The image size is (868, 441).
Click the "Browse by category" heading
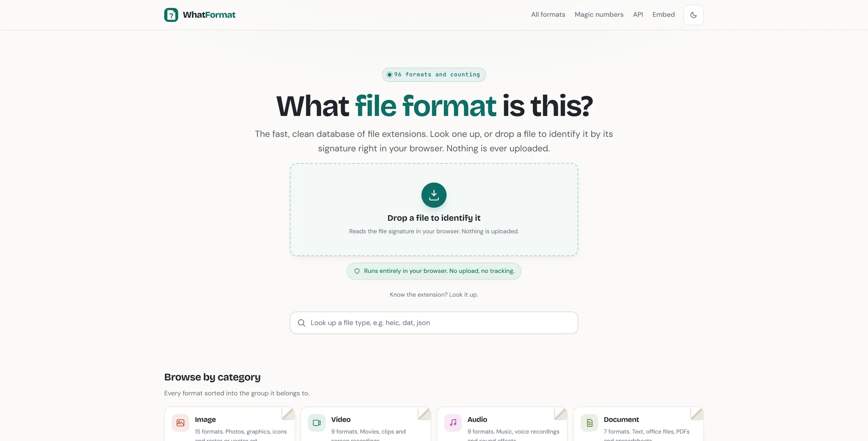click(x=212, y=377)
